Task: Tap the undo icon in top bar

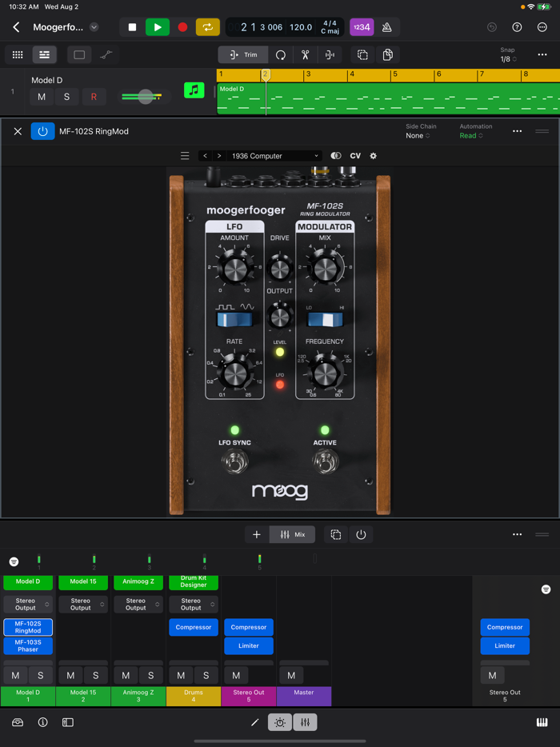Action: click(x=492, y=27)
